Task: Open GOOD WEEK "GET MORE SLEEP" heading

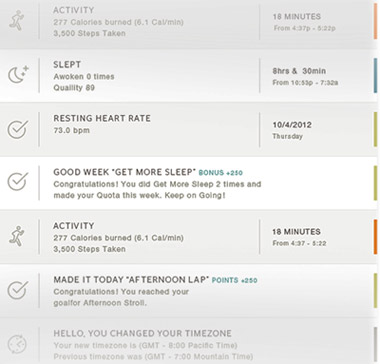Action: [124, 172]
